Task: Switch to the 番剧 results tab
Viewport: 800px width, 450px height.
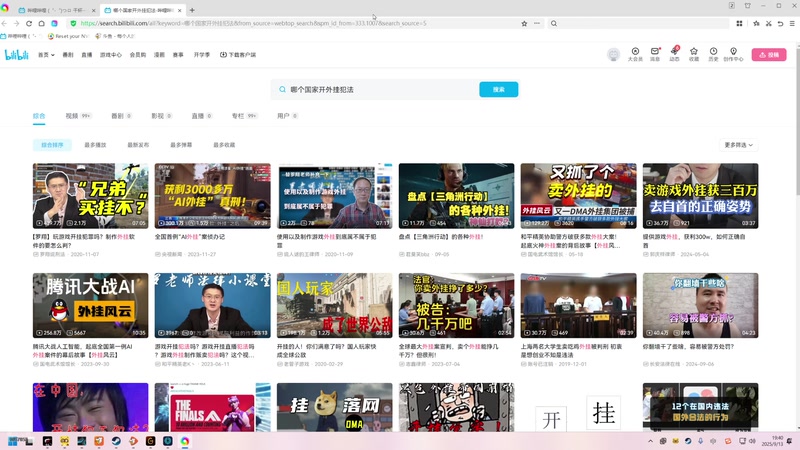Action: (121, 116)
